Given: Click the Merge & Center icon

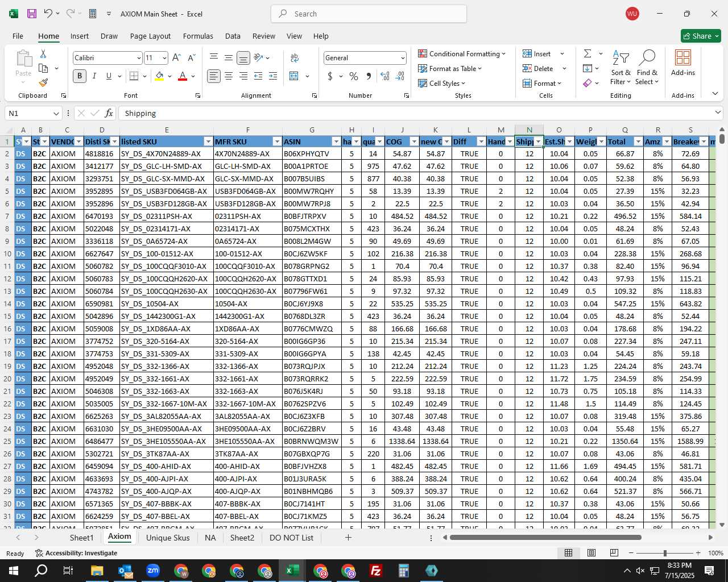Looking at the screenshot, I should tap(294, 76).
